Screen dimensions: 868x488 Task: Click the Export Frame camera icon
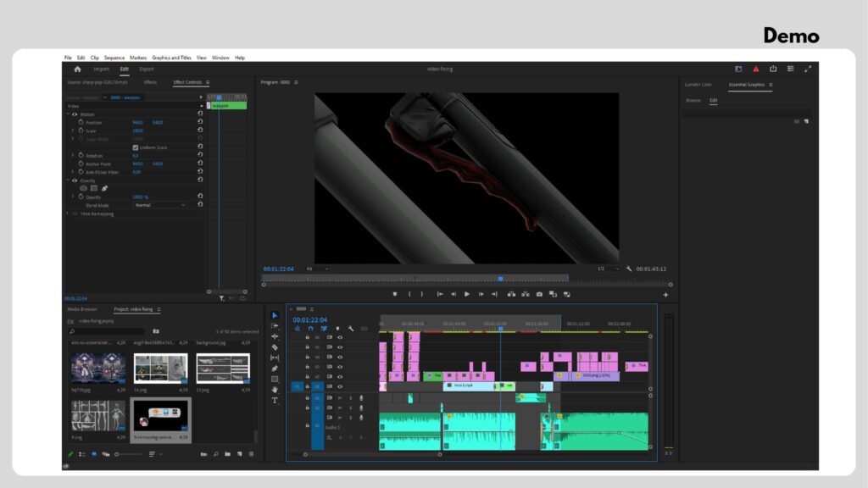coord(538,295)
